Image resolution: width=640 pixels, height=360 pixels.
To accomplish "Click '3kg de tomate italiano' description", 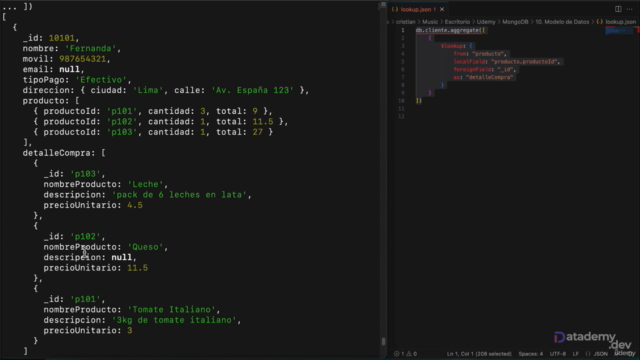I will (x=174, y=320).
